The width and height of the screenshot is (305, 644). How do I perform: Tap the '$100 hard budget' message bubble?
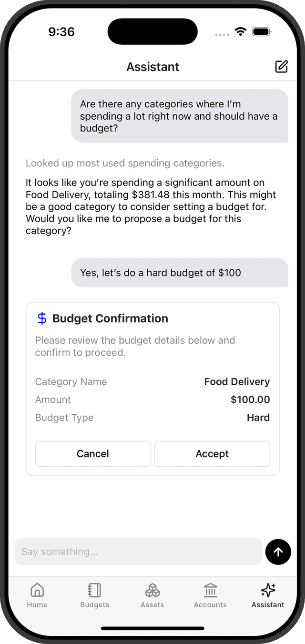(179, 273)
